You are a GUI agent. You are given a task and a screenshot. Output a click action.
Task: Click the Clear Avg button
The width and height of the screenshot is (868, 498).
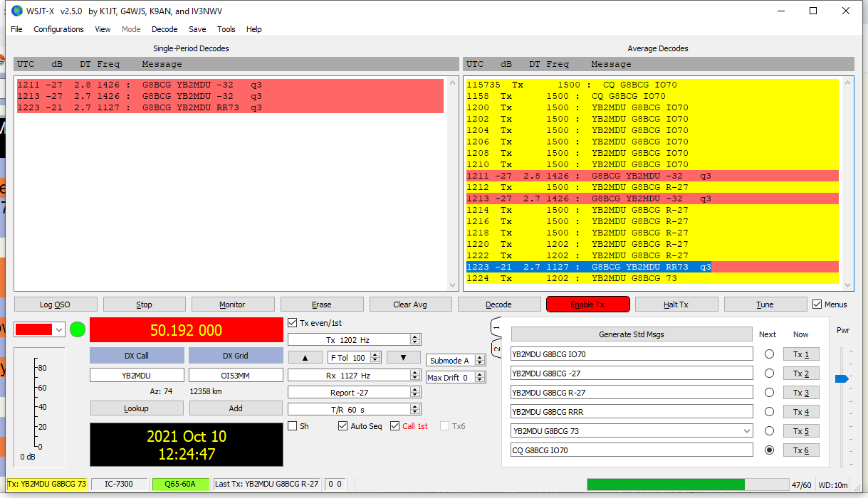(410, 304)
